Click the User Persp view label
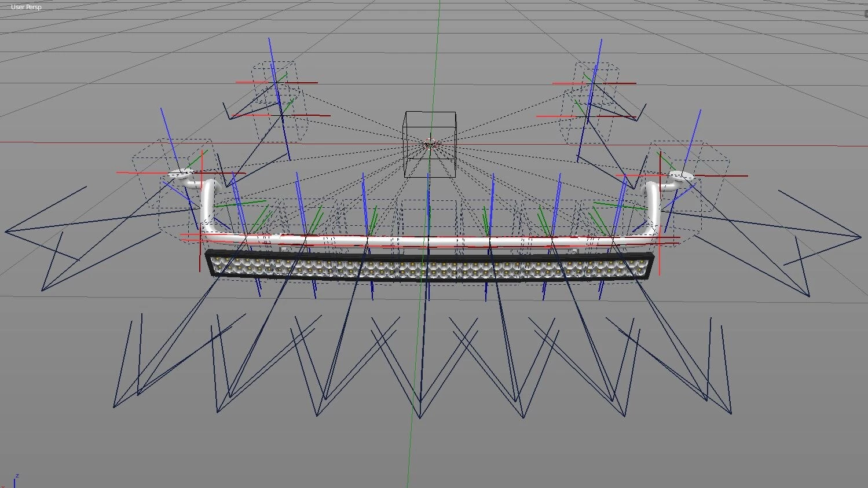 point(26,7)
